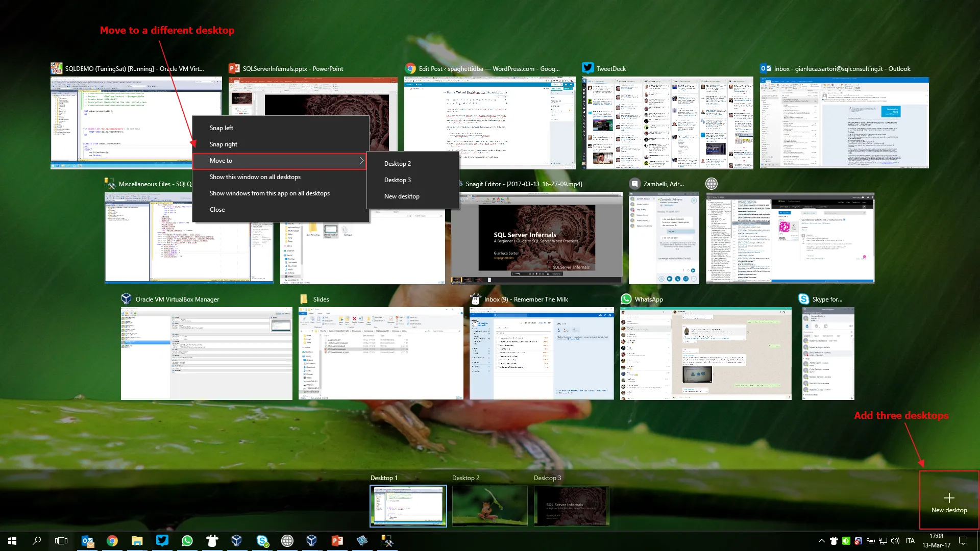This screenshot has height=551, width=980.
Task: Open the ITA language selector
Action: point(911,541)
